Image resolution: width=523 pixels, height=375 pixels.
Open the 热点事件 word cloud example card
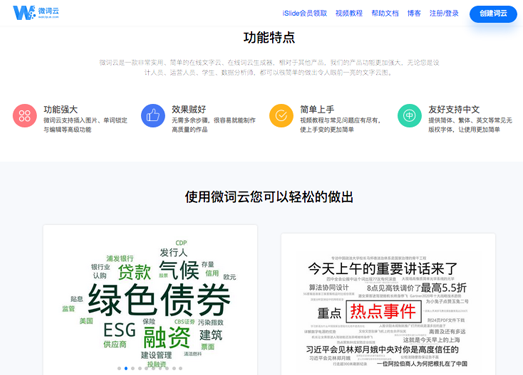[x=388, y=304]
